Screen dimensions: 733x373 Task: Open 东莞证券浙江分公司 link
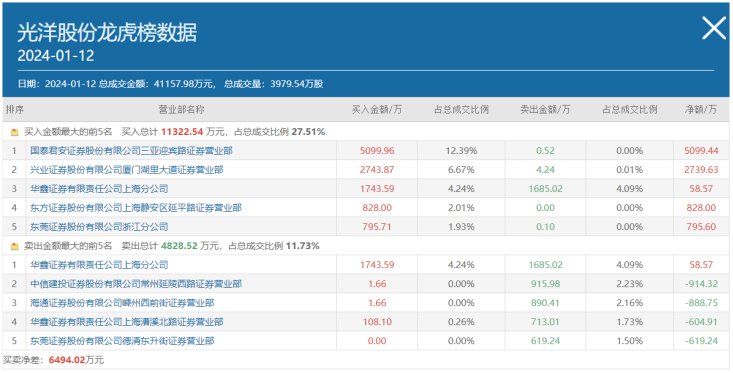pos(99,227)
